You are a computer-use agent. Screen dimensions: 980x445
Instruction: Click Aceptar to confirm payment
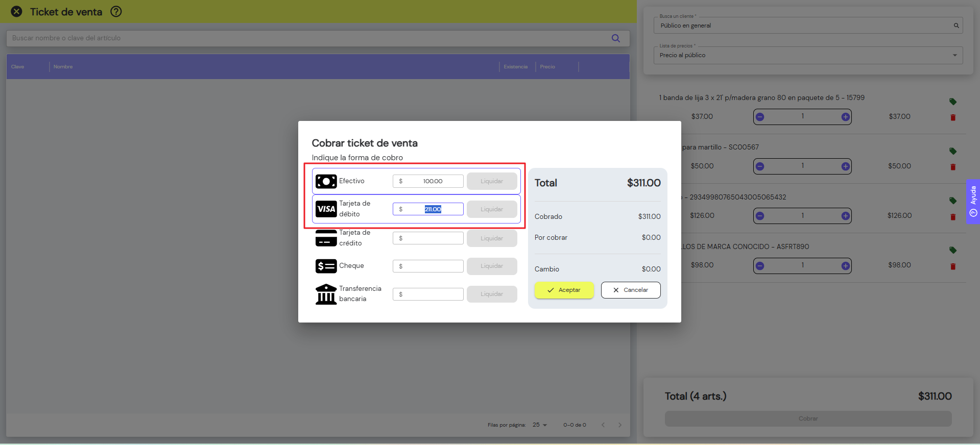(x=564, y=290)
